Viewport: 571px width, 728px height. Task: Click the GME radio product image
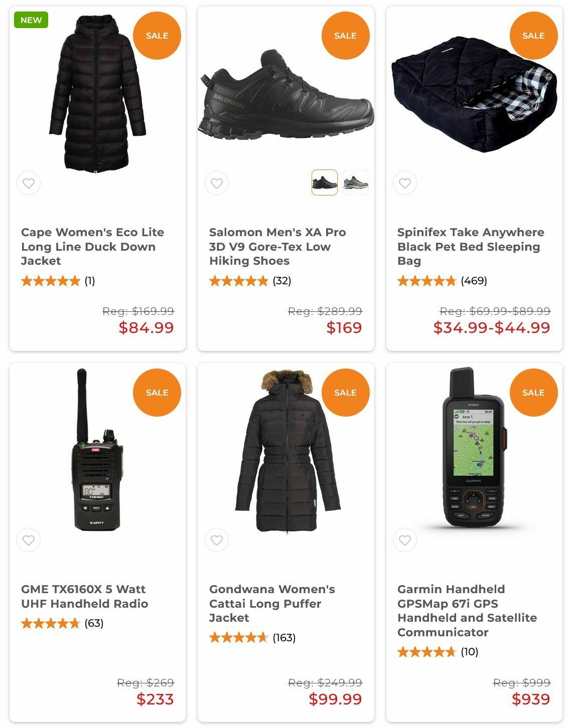point(98,450)
